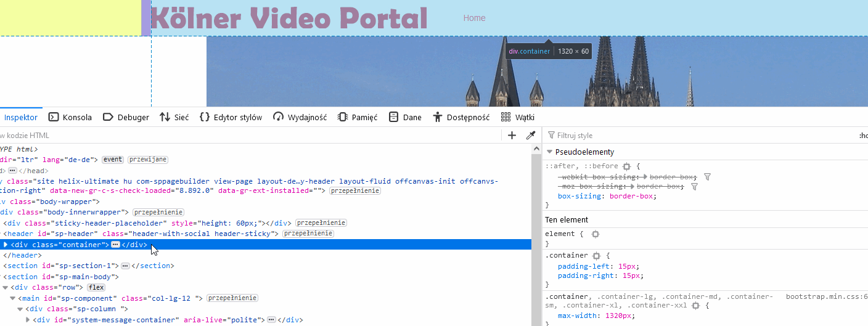This screenshot has width=868, height=326.
Task: Click the Home link in page header
Action: [x=474, y=18]
